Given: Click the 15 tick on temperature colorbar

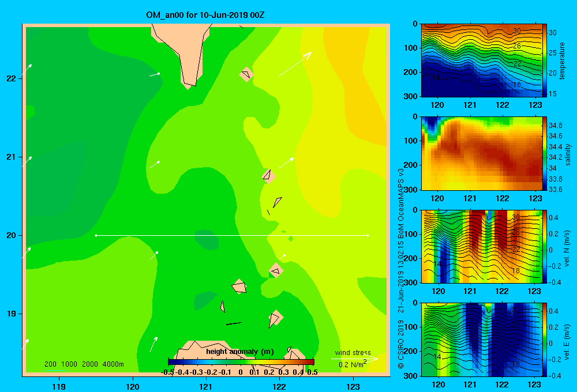Looking at the screenshot, I should [553, 94].
